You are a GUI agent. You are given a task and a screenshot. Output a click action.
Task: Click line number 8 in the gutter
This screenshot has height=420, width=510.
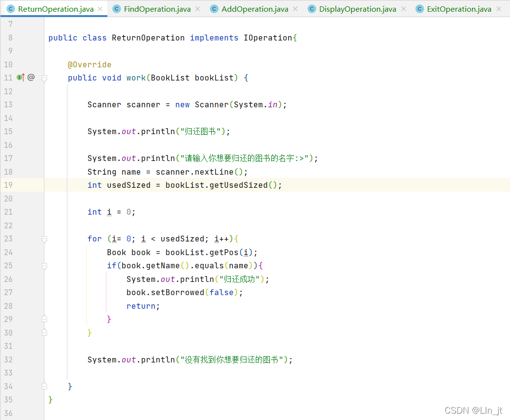coord(10,38)
